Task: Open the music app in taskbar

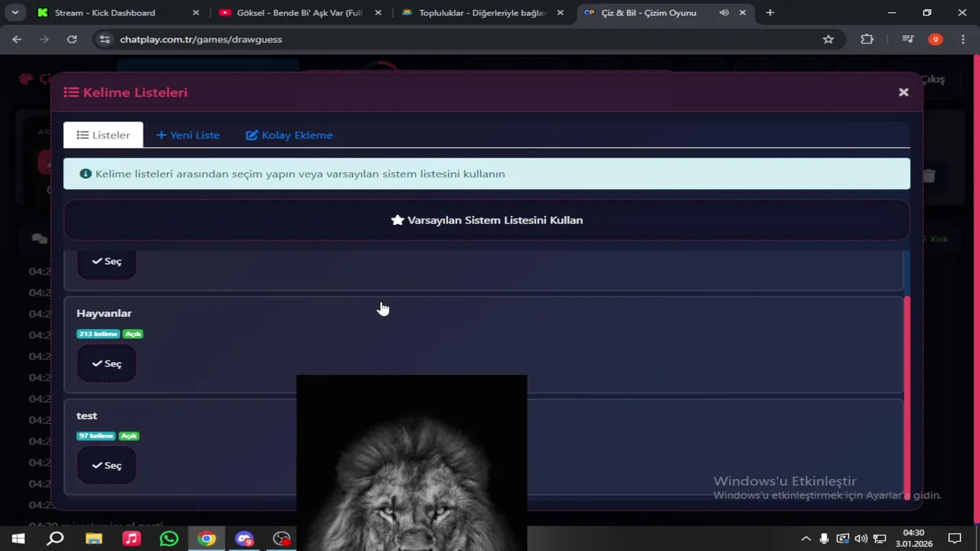Action: click(132, 539)
